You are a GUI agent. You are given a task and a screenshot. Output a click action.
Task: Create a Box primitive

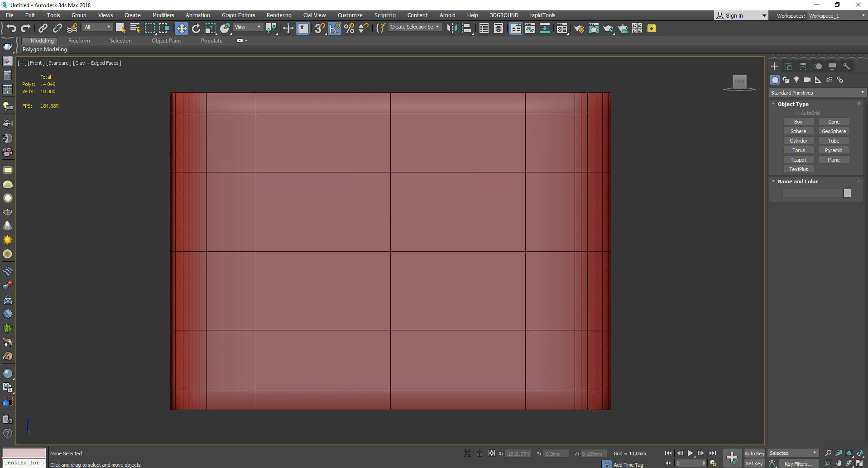click(798, 122)
